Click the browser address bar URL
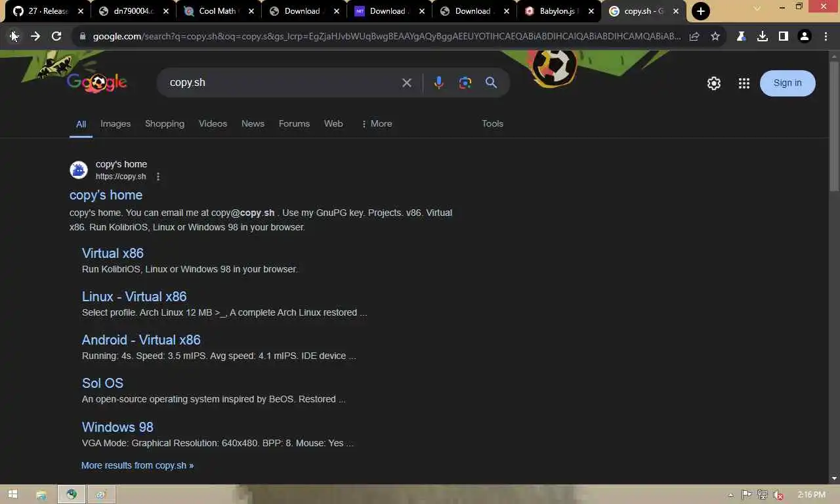 386,36
